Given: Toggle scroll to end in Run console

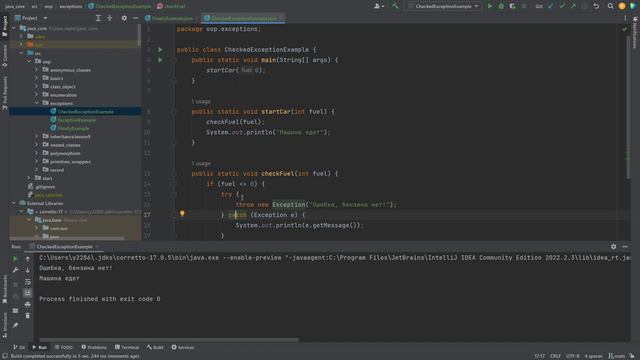Looking at the screenshot, I should pos(27,293).
